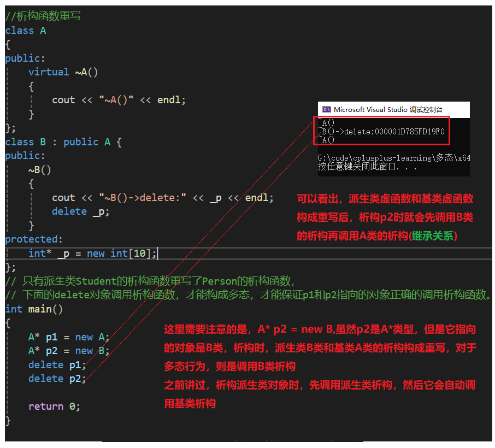Click the class B : public A line
Screen dimensions: 495x448
63,142
